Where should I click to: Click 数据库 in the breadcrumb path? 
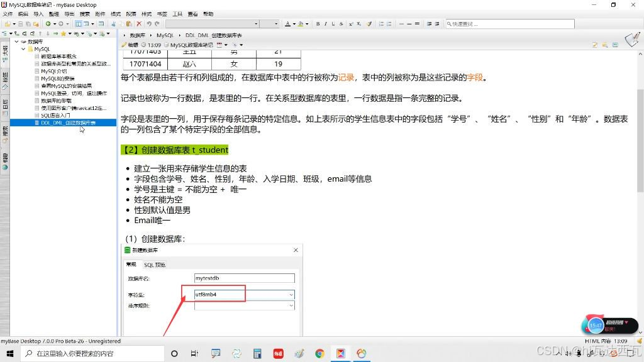click(x=138, y=35)
